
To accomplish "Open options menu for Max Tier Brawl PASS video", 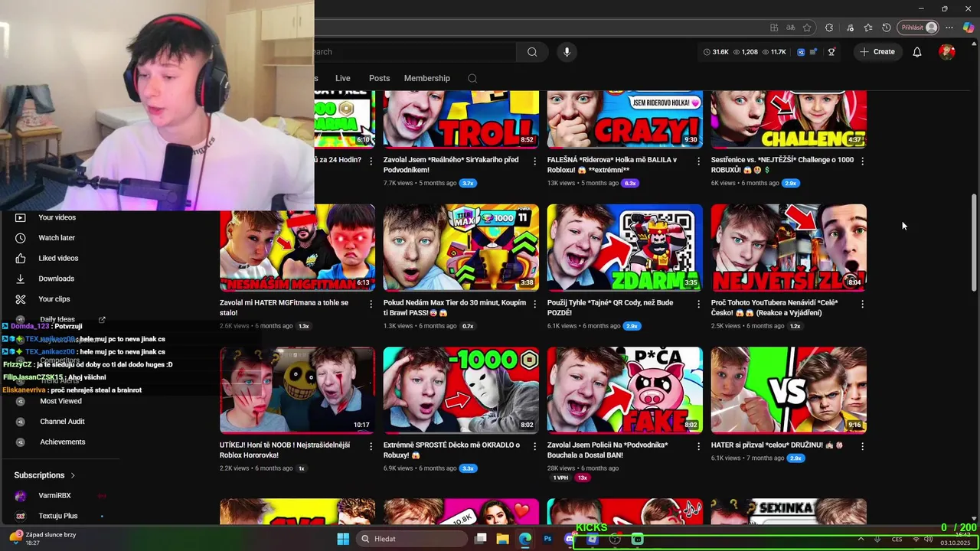I will click(x=534, y=304).
